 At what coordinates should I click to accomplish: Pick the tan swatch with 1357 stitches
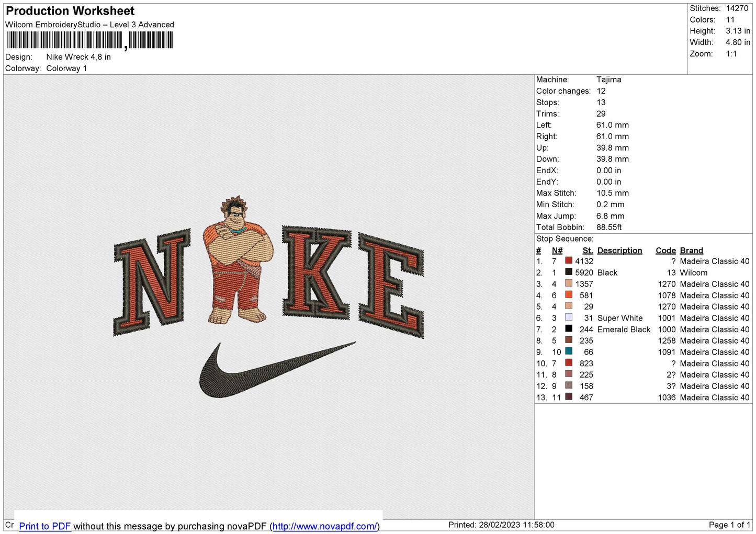click(x=569, y=283)
